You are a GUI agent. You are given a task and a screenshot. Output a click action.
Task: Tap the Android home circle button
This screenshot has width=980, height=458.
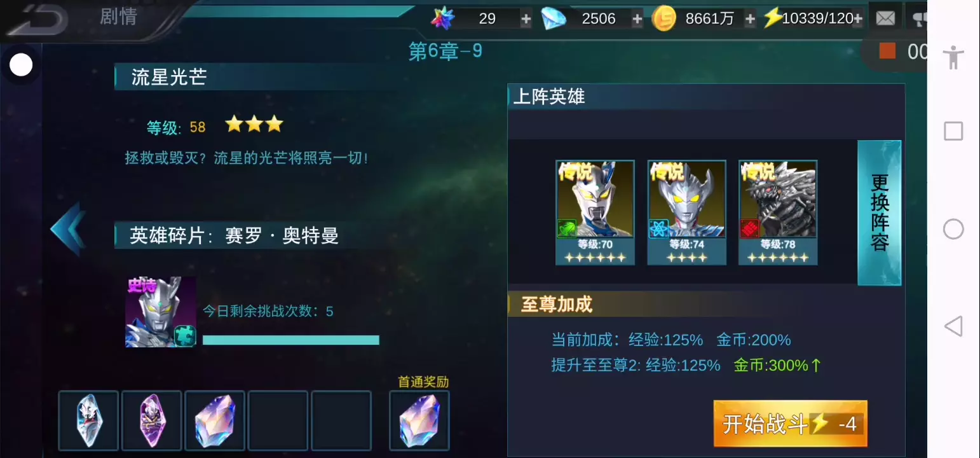[x=953, y=229]
